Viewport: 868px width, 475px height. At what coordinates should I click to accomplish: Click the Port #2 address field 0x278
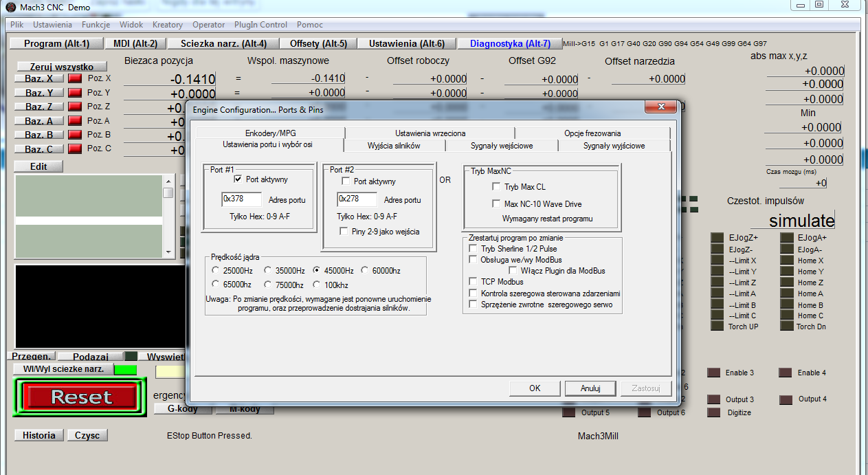click(x=357, y=199)
